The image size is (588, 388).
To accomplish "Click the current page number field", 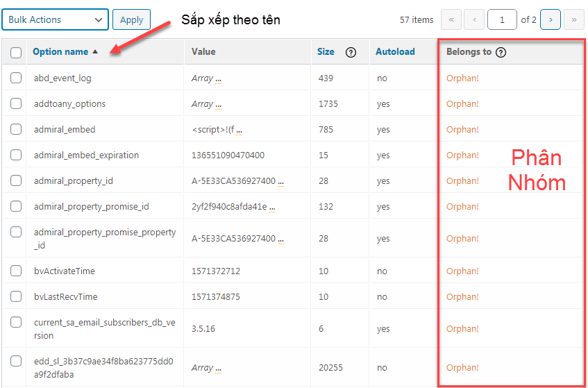I will [x=501, y=19].
